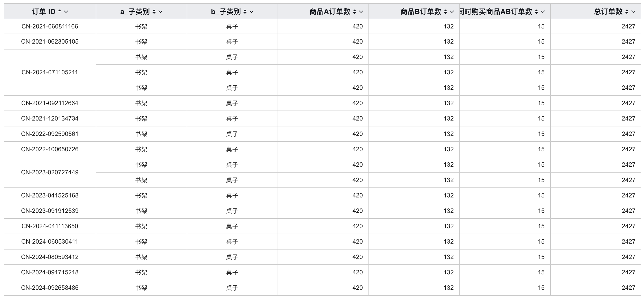Click order ID CN-2024-092658486
The height and width of the screenshot is (299, 644).
tap(50, 288)
